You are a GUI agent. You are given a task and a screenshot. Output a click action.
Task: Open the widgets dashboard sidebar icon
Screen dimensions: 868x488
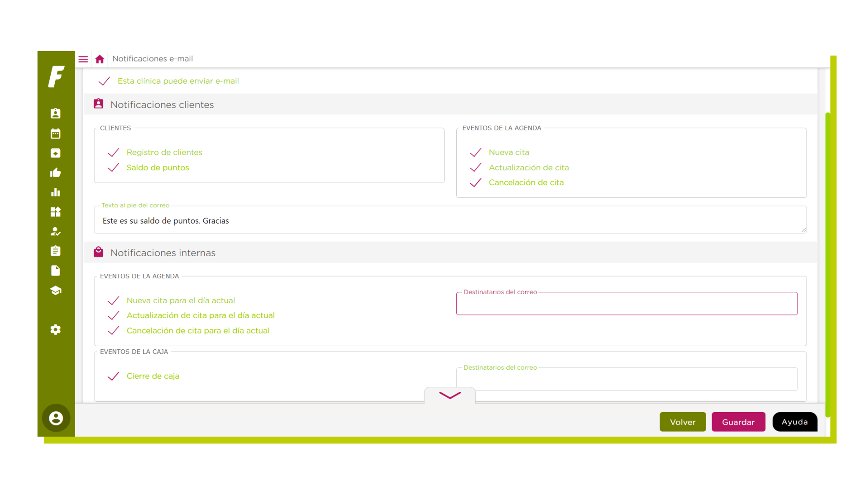coord(56,212)
